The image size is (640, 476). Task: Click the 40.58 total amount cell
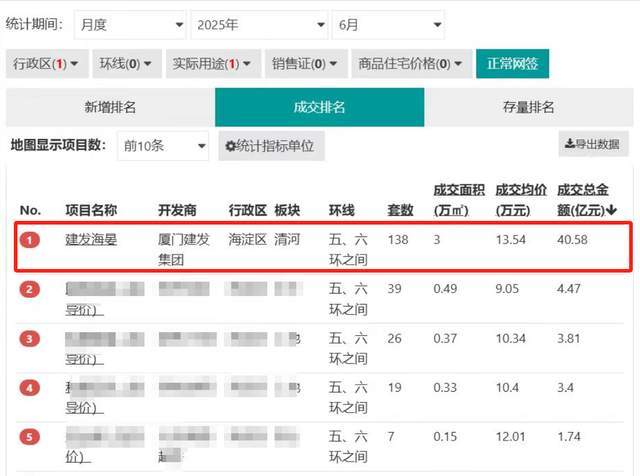pyautogui.click(x=572, y=240)
